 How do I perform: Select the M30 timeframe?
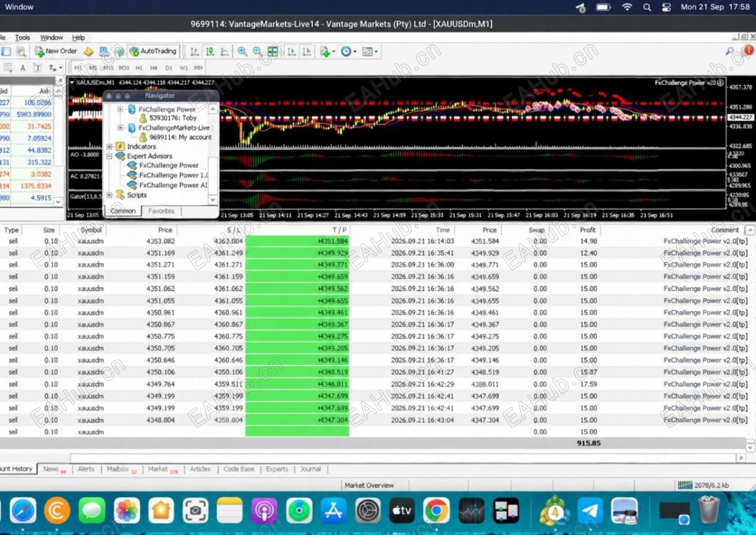click(124, 68)
